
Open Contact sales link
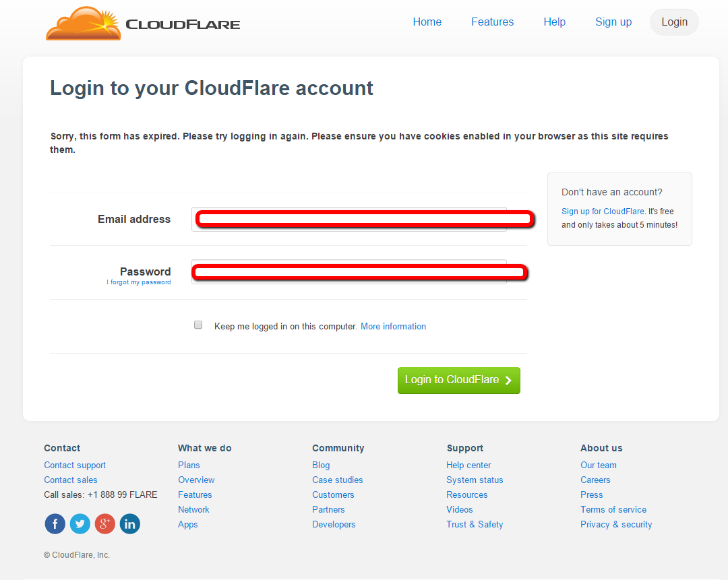[71, 480]
